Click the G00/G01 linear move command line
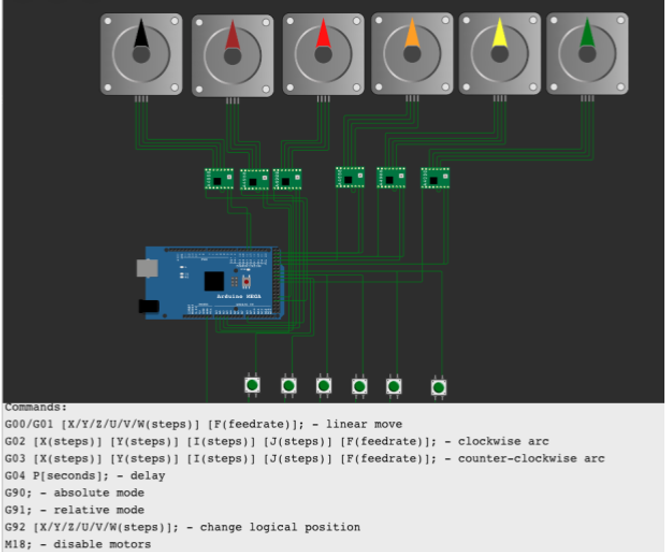This screenshot has width=665, height=552. (204, 424)
